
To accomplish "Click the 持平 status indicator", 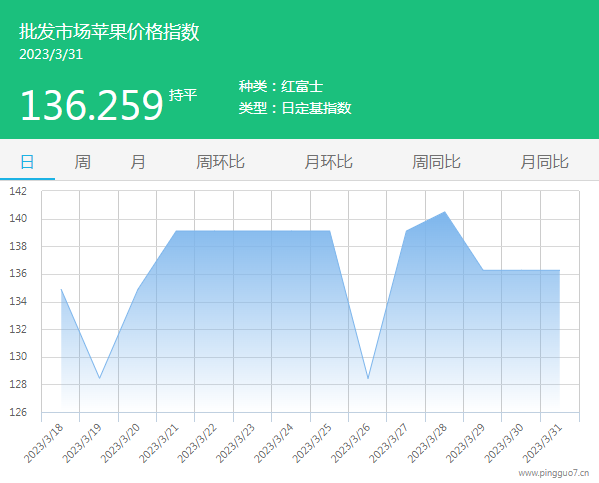I will [x=183, y=95].
